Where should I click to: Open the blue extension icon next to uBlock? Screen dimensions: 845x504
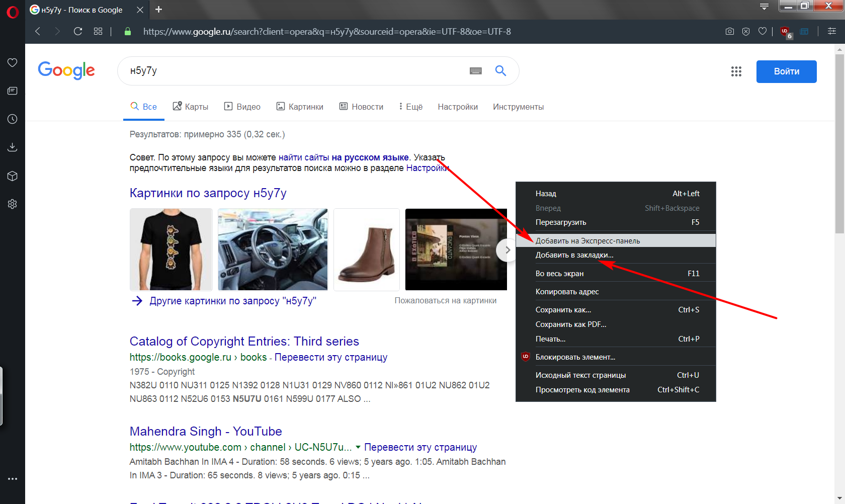804,31
